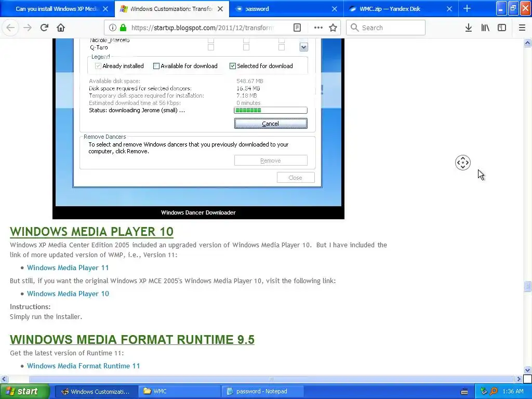Go back to the previous page
532x399 pixels.
10,28
